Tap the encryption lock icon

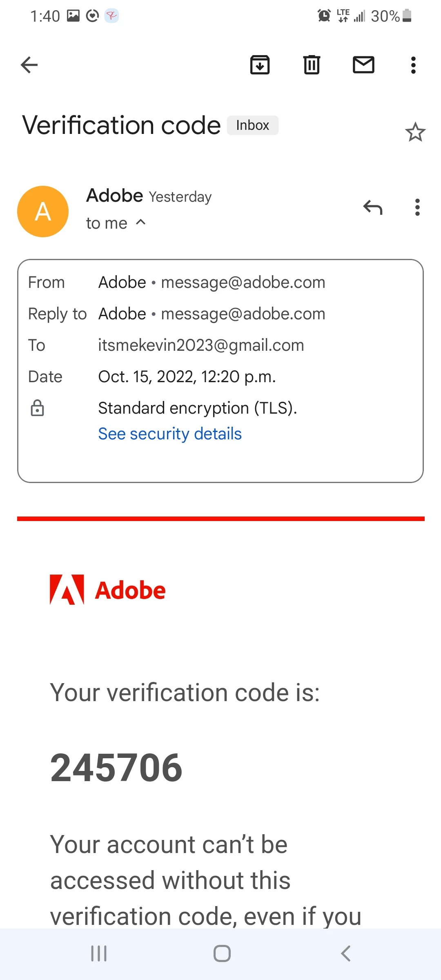(x=38, y=408)
